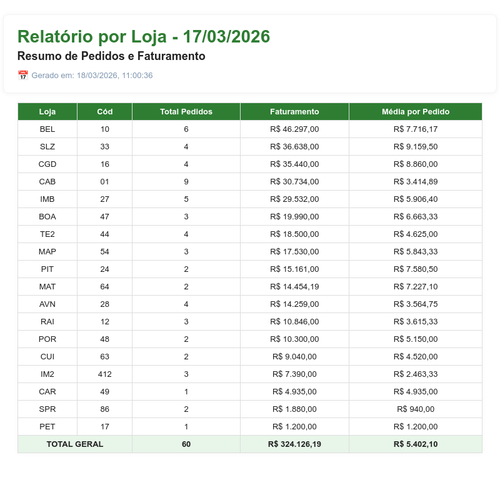Select IMB average value R$ 5.906,40
Viewport: 500px width, 500px height.
[x=415, y=199]
